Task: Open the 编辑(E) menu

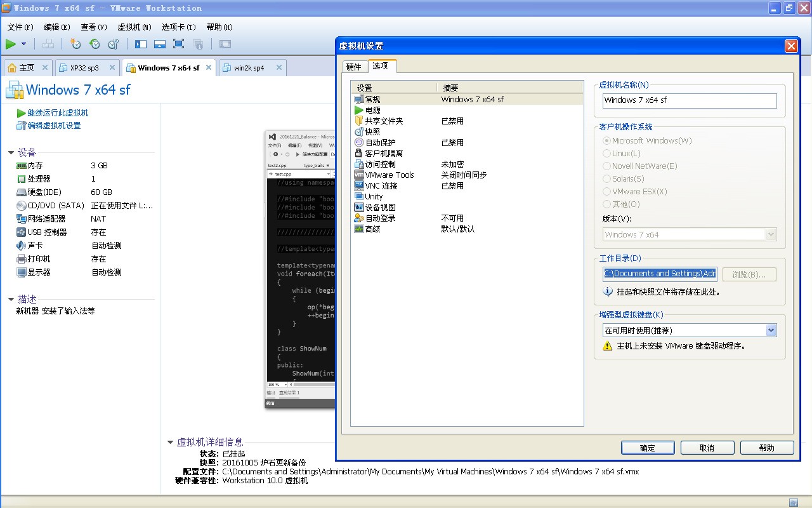Action: (x=57, y=27)
